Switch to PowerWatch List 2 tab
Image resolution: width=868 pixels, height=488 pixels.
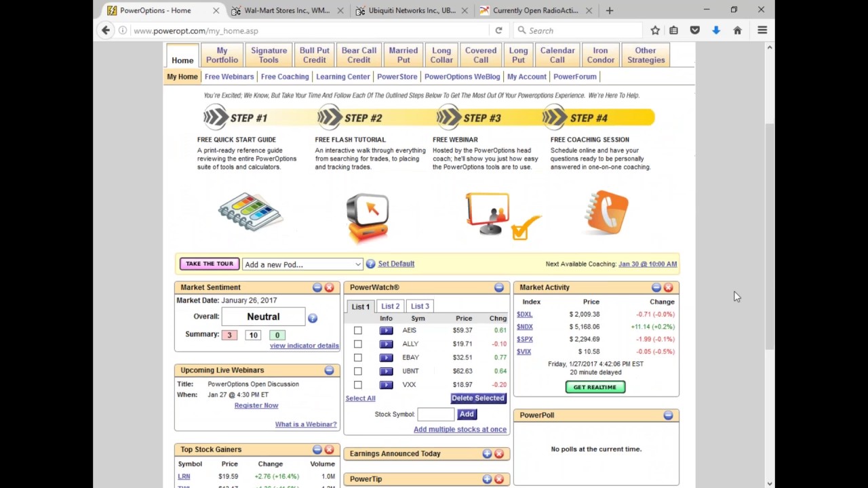[x=390, y=306]
